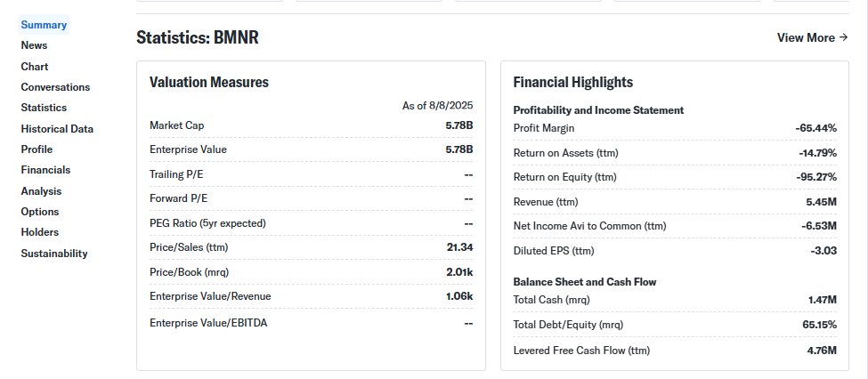The image size is (868, 379).
Task: Click the Enterprise Value 5.78B value
Action: pos(459,149)
